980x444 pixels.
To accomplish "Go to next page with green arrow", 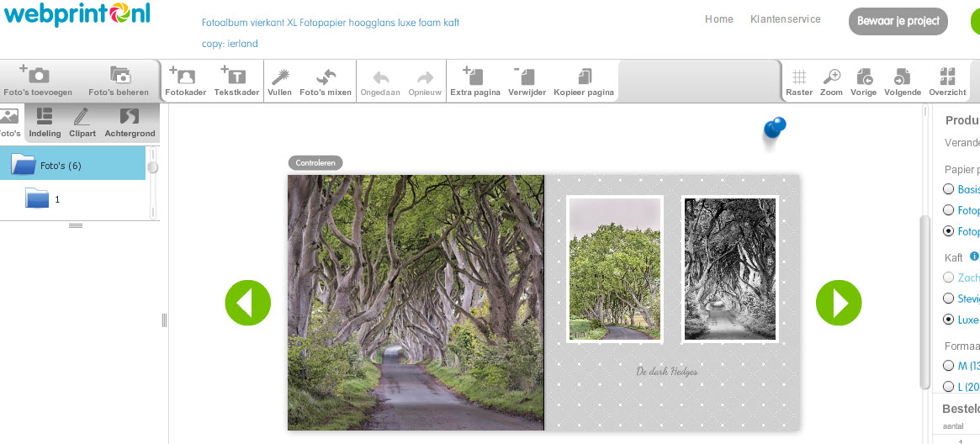I will (839, 303).
